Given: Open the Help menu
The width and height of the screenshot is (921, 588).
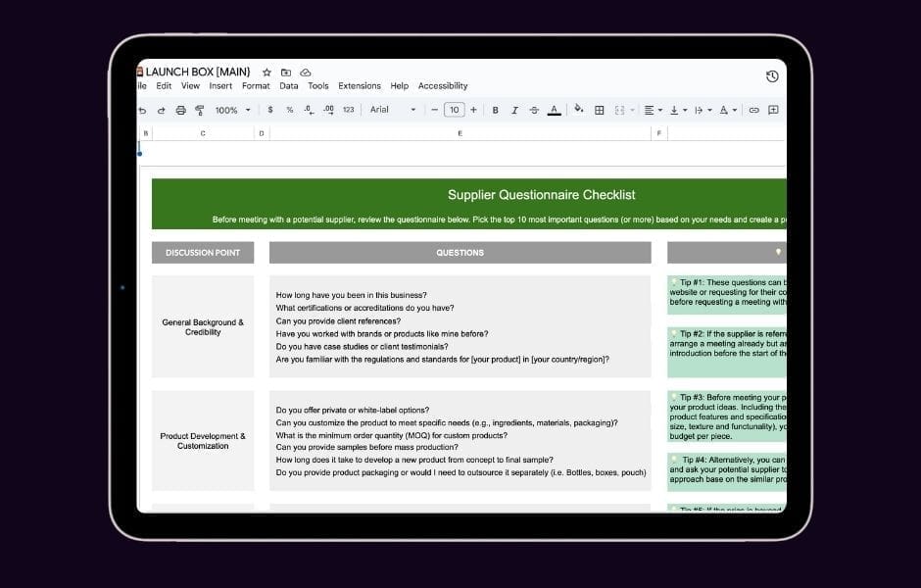Looking at the screenshot, I should pyautogui.click(x=400, y=86).
